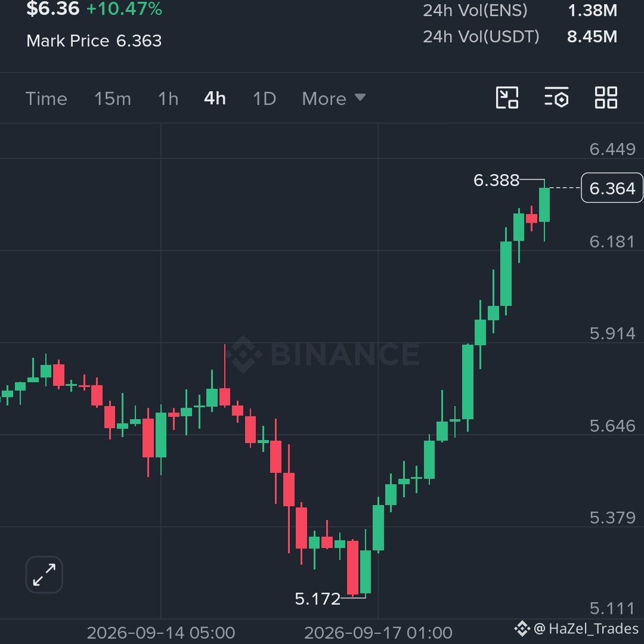Click the 2026-09-17 01:00 time axis label
The width and height of the screenshot is (644, 644).
378,633
